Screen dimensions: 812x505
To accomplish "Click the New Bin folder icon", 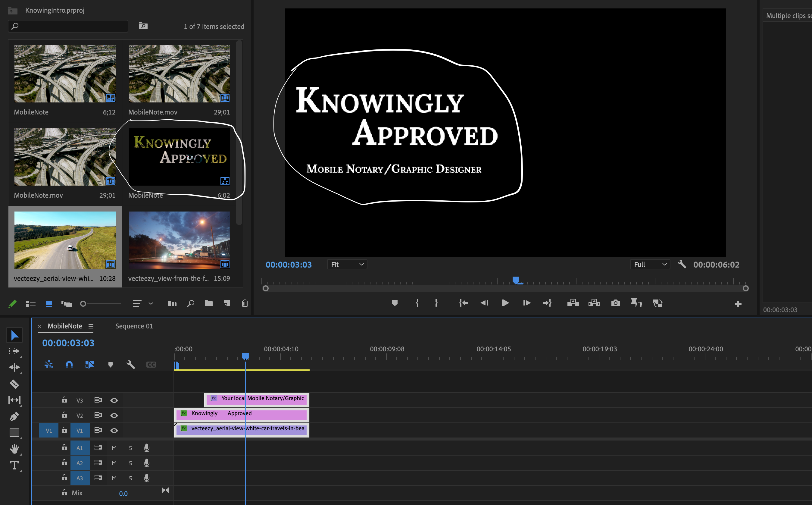I will coord(209,303).
